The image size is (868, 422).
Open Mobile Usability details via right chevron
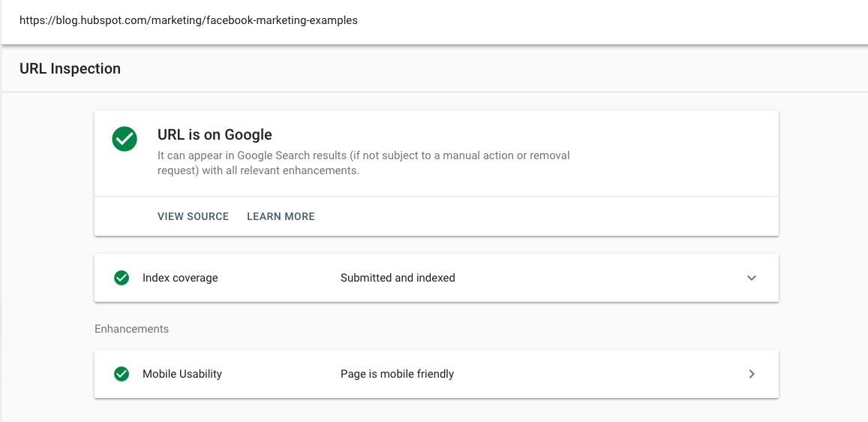coord(752,374)
